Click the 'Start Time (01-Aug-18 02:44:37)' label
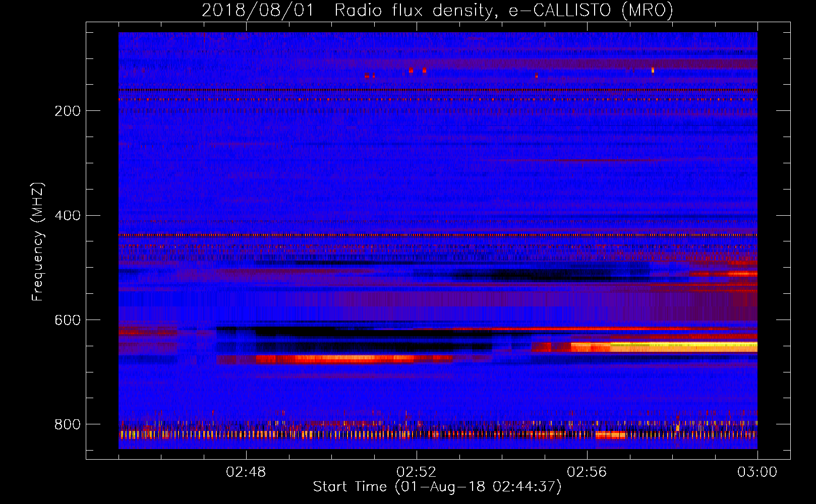This screenshot has width=816, height=504. click(437, 487)
